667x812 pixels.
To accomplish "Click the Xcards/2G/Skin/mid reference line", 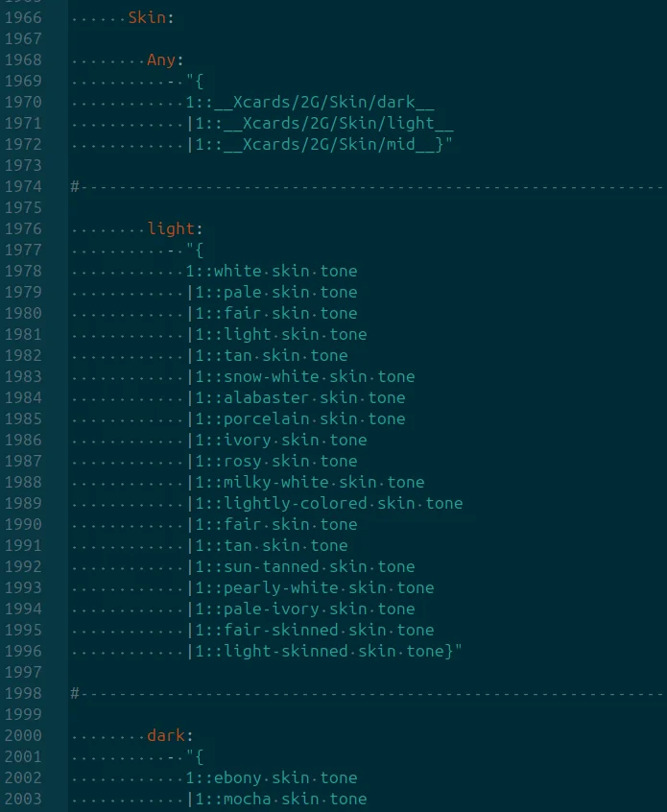I will (320, 145).
